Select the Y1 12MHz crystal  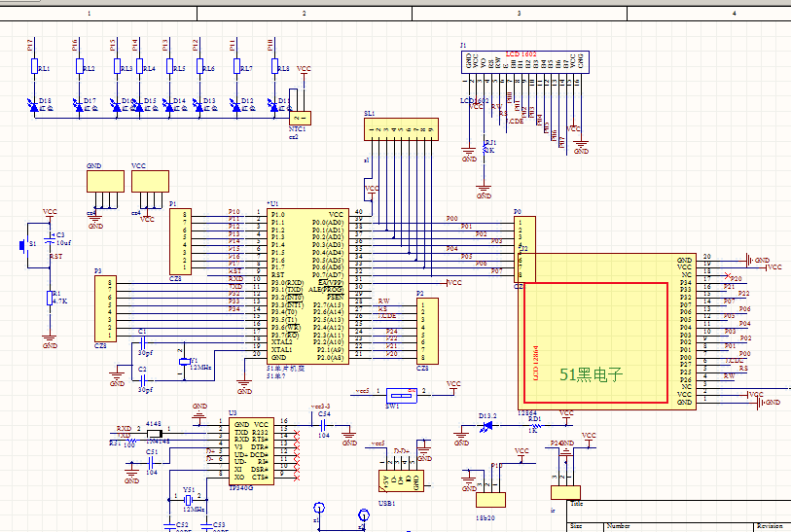pos(184,361)
